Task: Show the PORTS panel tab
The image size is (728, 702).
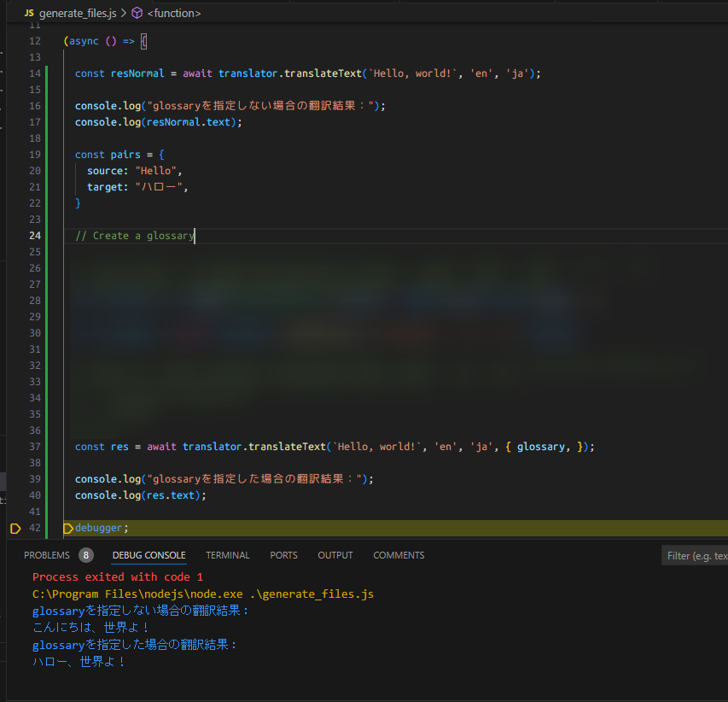Action: [x=284, y=555]
